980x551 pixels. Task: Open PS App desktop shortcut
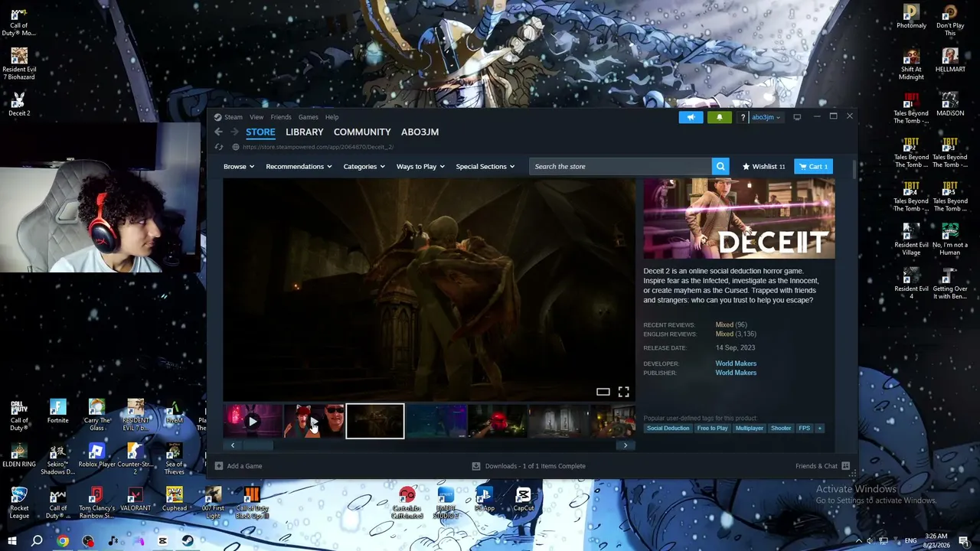point(485,500)
